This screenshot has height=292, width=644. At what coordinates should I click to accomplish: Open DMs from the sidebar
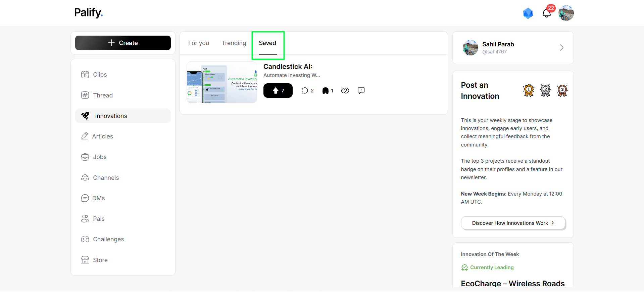point(123,198)
